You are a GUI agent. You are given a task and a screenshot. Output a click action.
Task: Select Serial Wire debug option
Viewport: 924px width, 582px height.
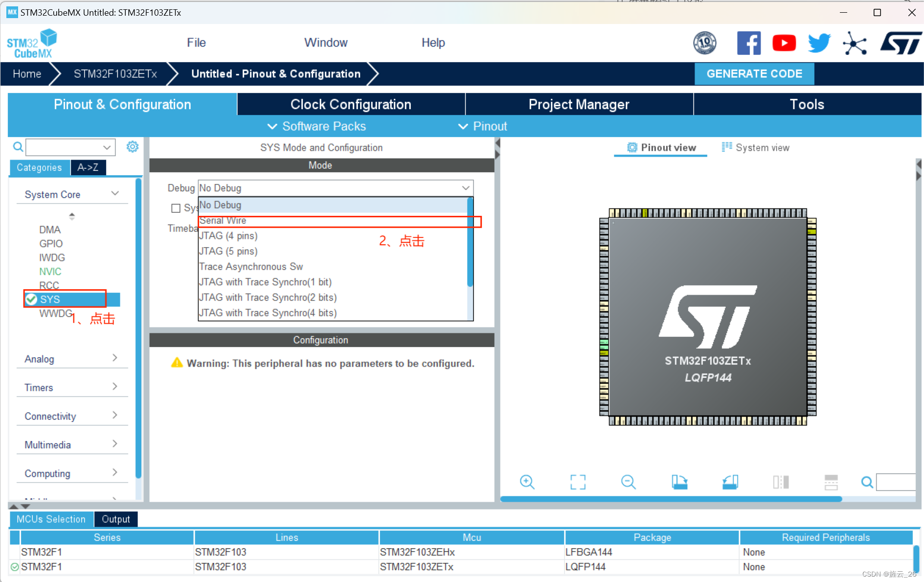click(333, 221)
